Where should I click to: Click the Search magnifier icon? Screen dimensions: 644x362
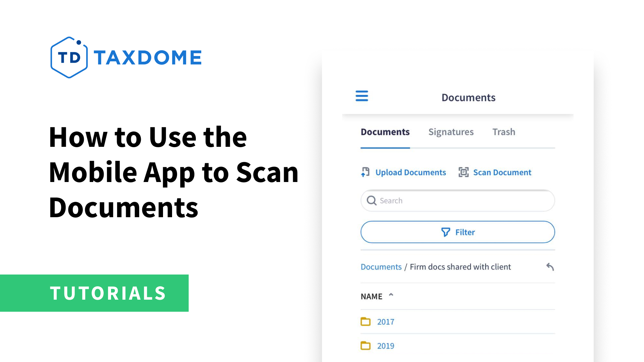pyautogui.click(x=372, y=200)
